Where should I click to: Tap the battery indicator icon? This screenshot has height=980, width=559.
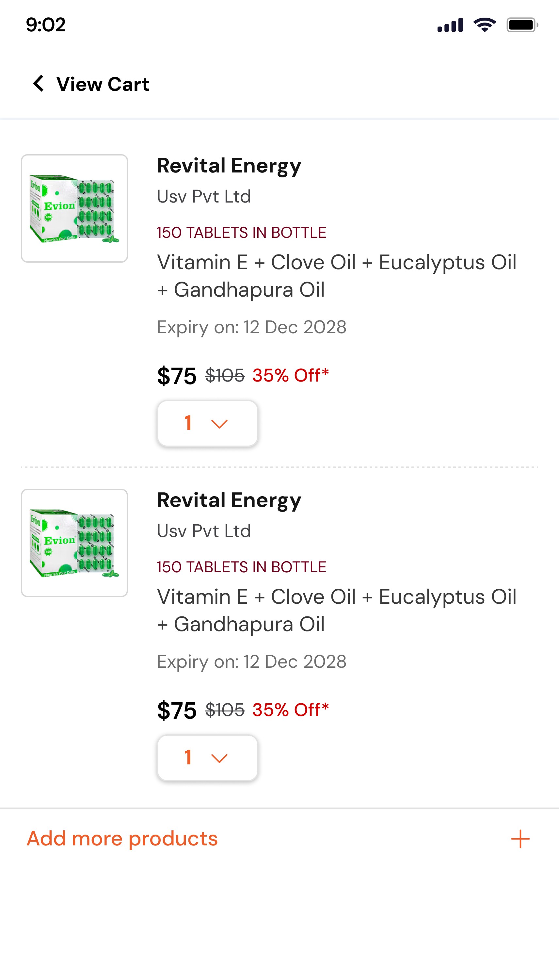click(522, 25)
